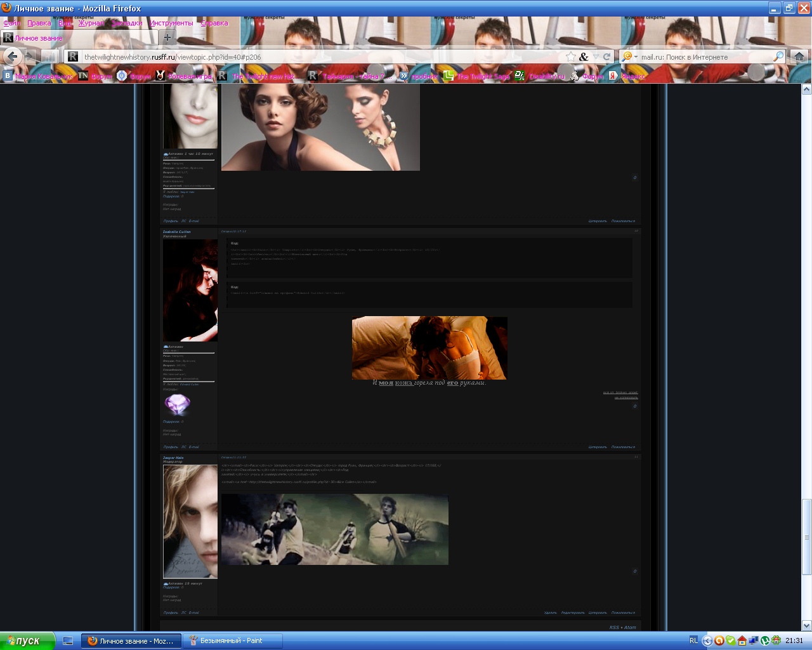Open Профиль link under Isabella Cullen
The image size is (812, 650).
coord(171,447)
